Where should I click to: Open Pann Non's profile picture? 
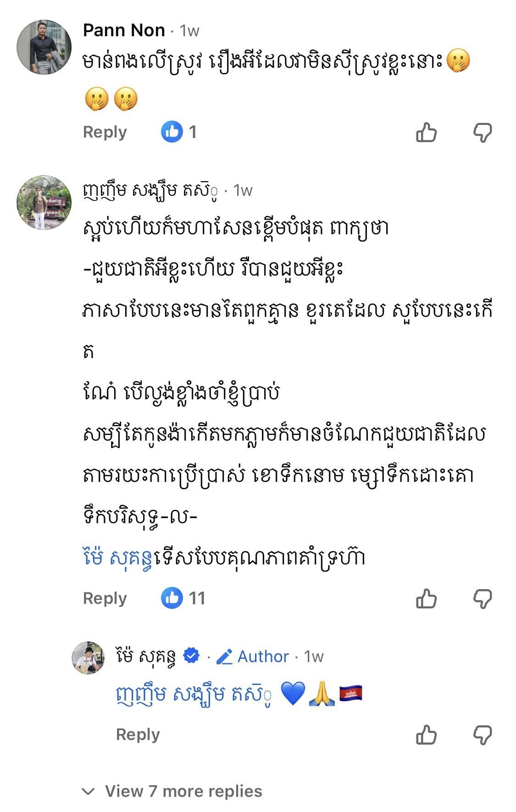coord(44,46)
